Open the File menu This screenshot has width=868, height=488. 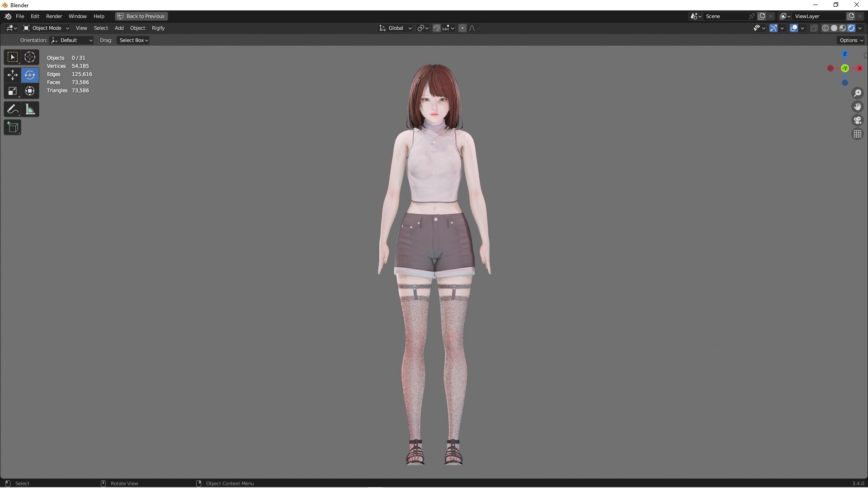[20, 16]
